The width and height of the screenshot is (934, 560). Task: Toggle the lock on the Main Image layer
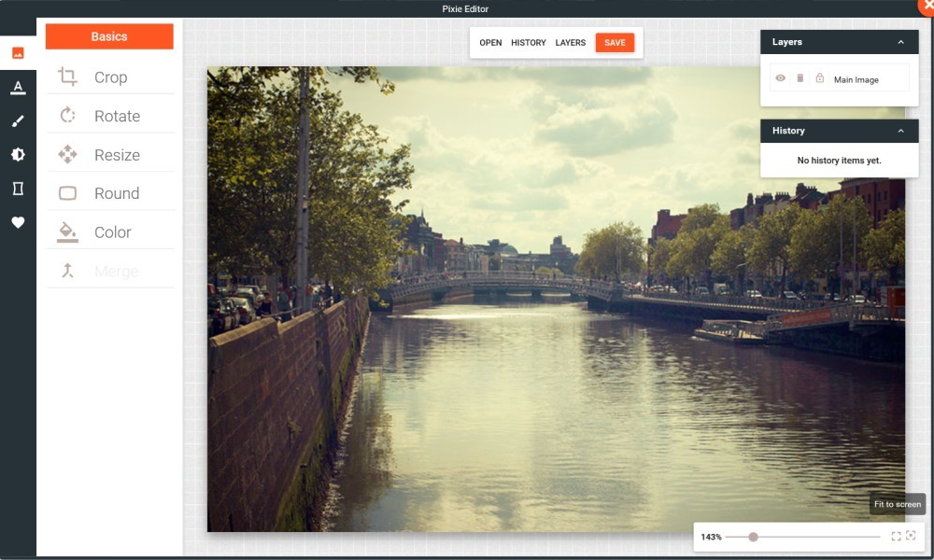pos(820,79)
